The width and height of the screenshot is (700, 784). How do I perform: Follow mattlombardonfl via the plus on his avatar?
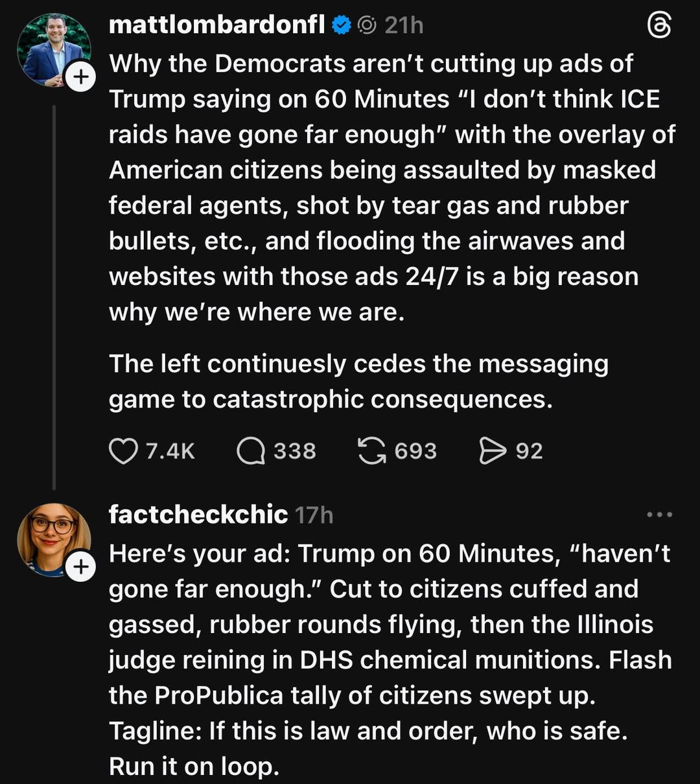point(80,76)
